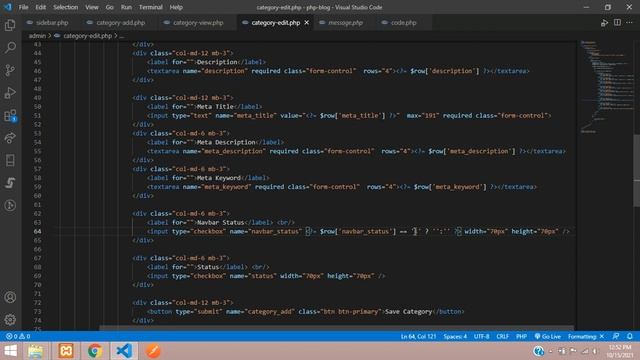Click the 'Navbar Status' label text
Image resolution: width=640 pixels, height=360 pixels.
(220, 222)
